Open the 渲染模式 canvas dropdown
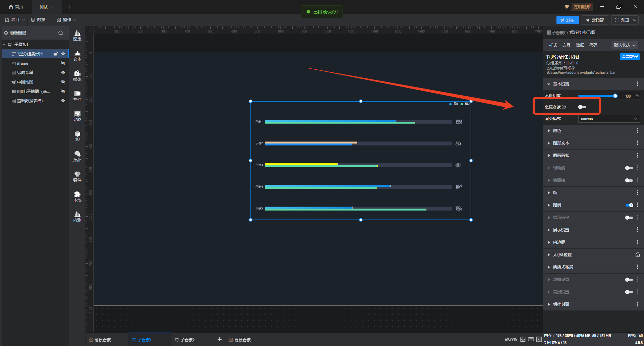Screen dimensions: 644x346 [x=609, y=119]
